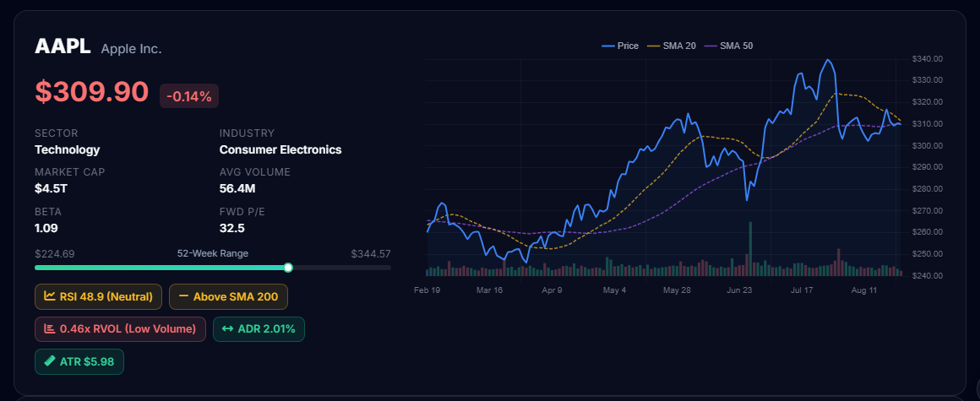
Task: Click the $300.00 y-axis label
Action: coord(927,145)
